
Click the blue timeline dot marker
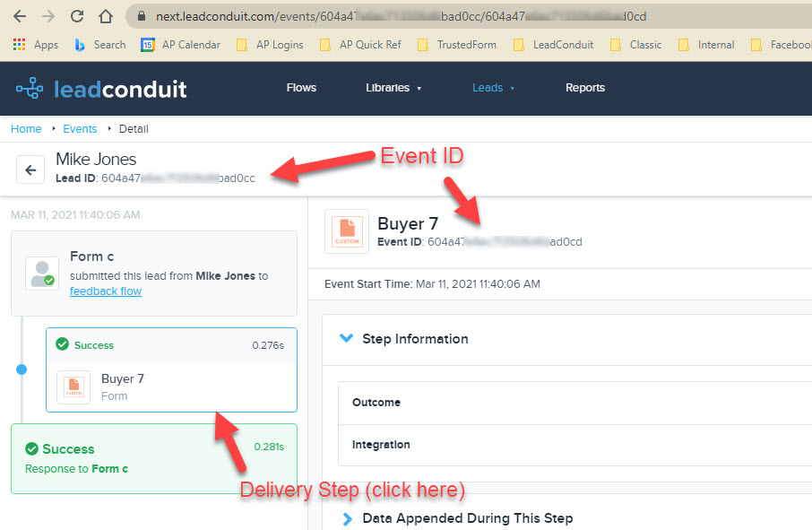(x=22, y=369)
